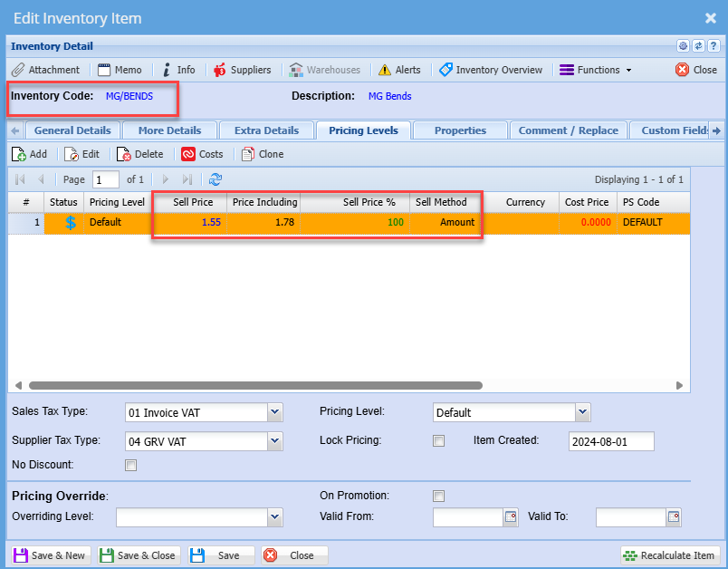This screenshot has height=569, width=728.
Task: Tick the No Discount checkbox
Action: pyautogui.click(x=131, y=466)
